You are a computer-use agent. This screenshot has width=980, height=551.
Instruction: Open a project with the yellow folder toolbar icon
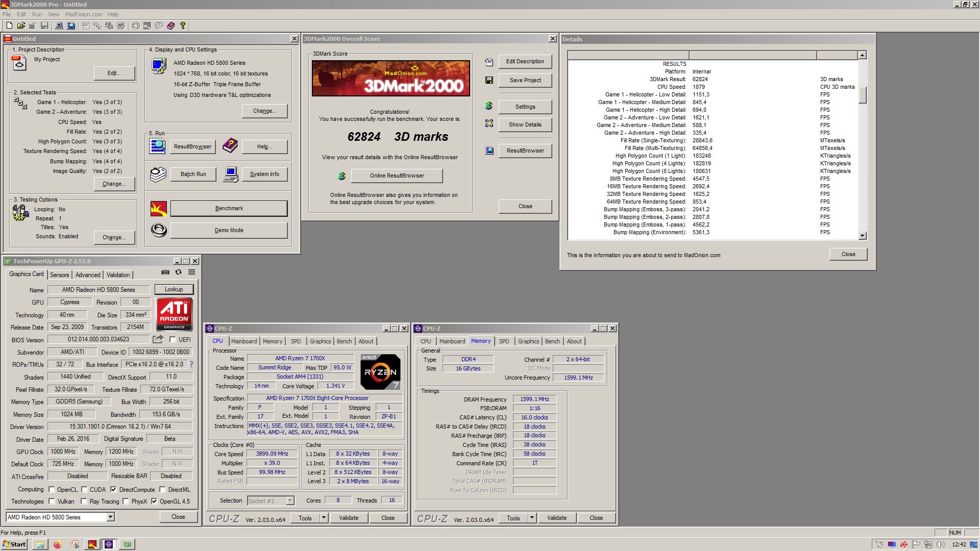21,26
